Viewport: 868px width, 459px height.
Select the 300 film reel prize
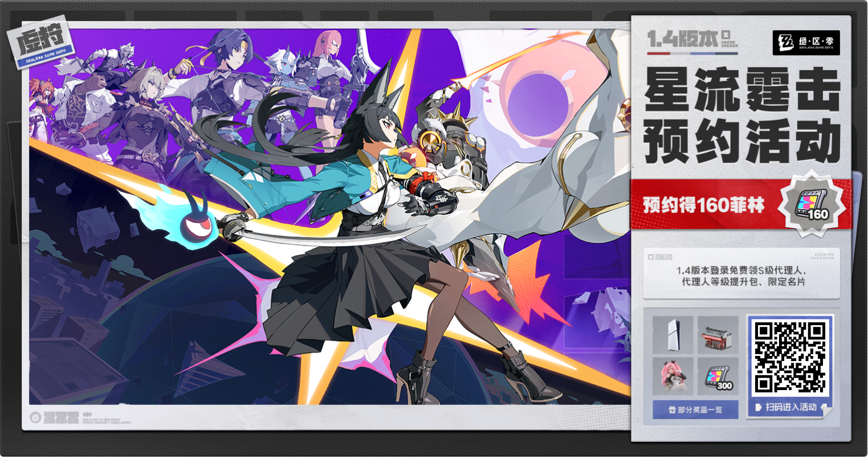[x=718, y=376]
